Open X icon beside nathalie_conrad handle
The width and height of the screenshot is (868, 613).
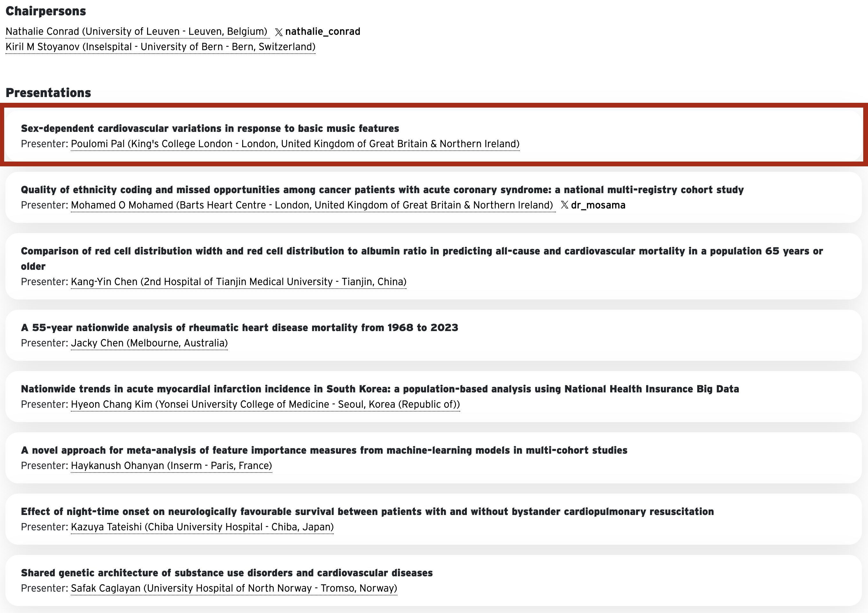pyautogui.click(x=279, y=32)
